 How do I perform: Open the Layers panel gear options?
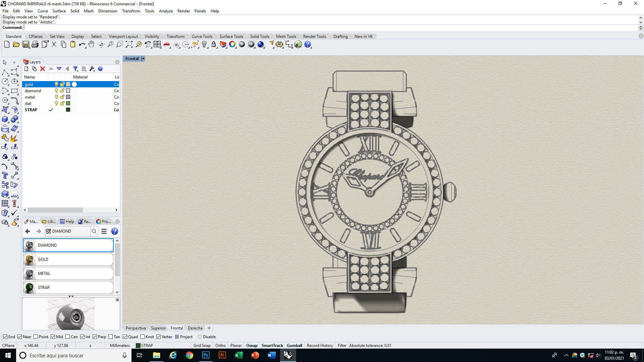pos(117,62)
